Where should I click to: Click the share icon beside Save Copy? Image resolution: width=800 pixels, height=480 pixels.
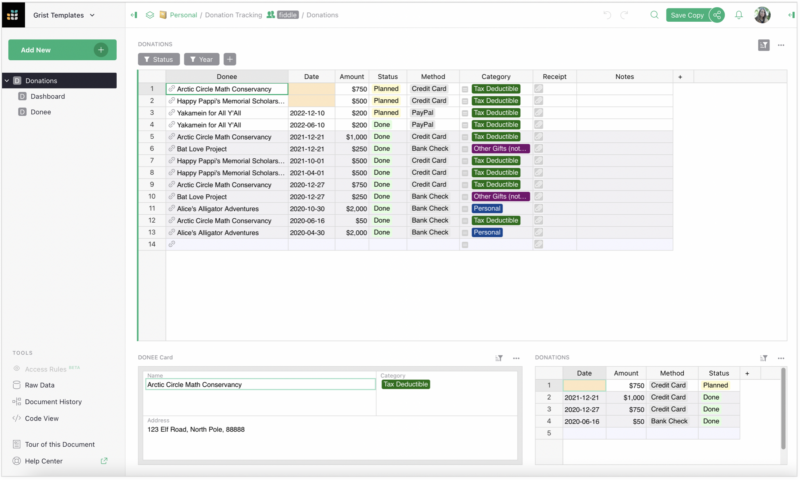coord(717,15)
